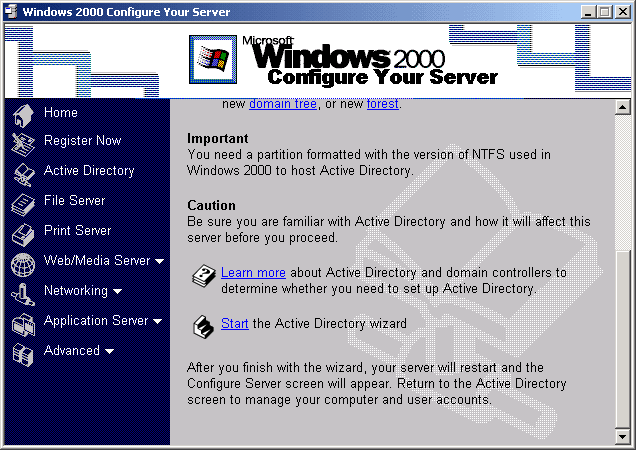Close the Configure Your Server window

coord(622,12)
